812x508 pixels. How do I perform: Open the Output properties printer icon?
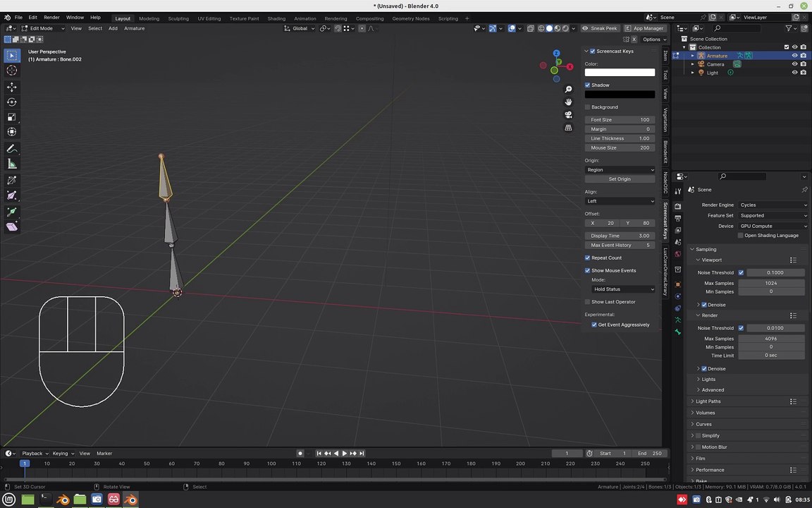coord(678,218)
